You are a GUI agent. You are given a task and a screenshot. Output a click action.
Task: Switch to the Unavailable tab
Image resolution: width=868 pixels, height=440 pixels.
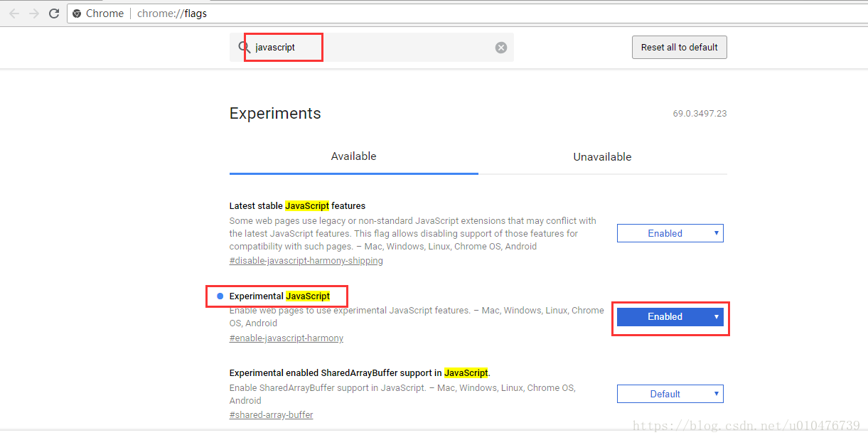tap(602, 157)
